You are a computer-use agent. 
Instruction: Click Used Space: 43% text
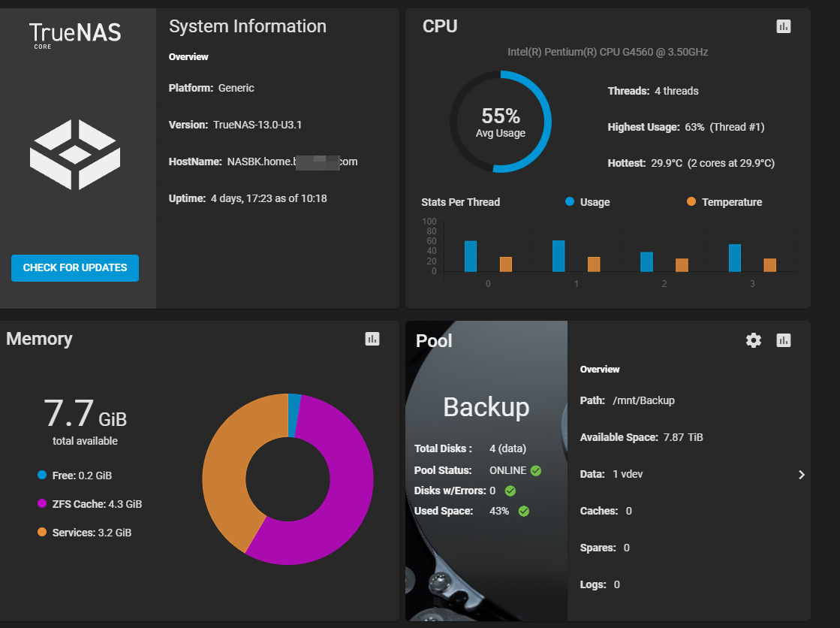(x=461, y=511)
